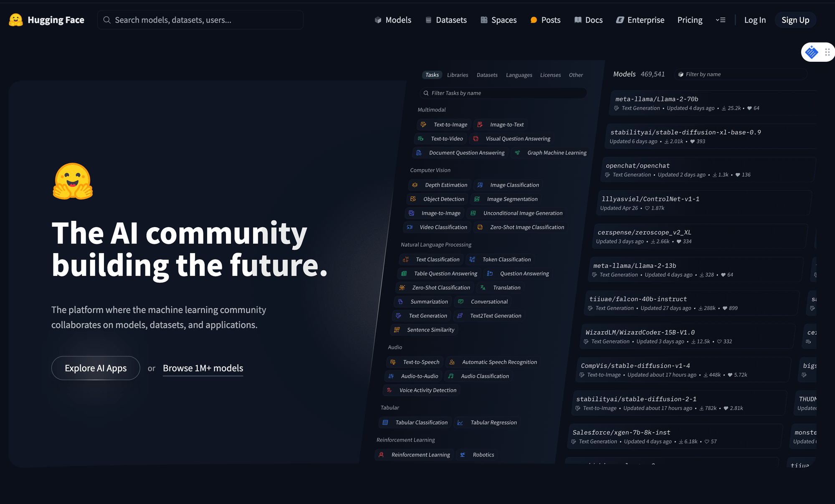Open tiiuae/falcon-40b-instruct model card

pyautogui.click(x=692, y=303)
